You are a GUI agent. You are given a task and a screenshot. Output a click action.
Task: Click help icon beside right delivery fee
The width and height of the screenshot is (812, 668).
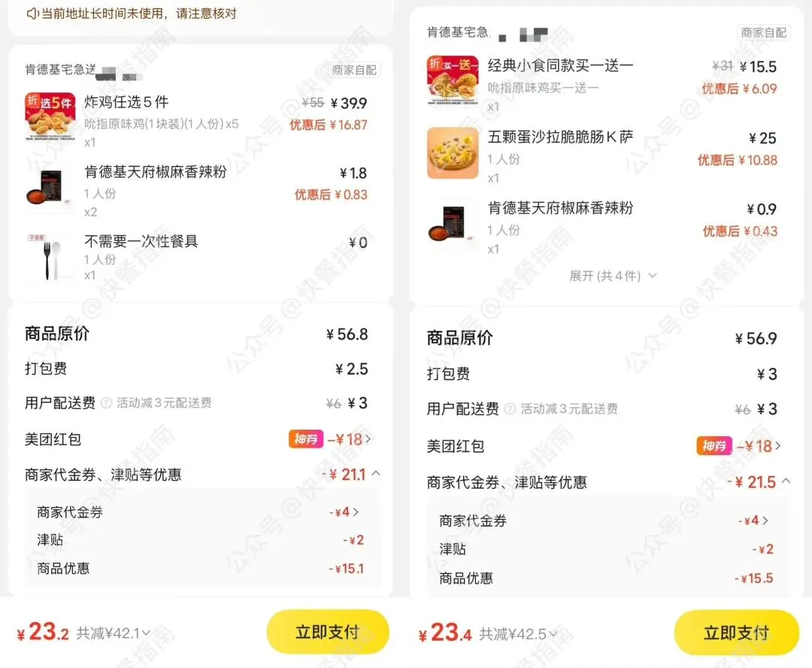pos(510,409)
